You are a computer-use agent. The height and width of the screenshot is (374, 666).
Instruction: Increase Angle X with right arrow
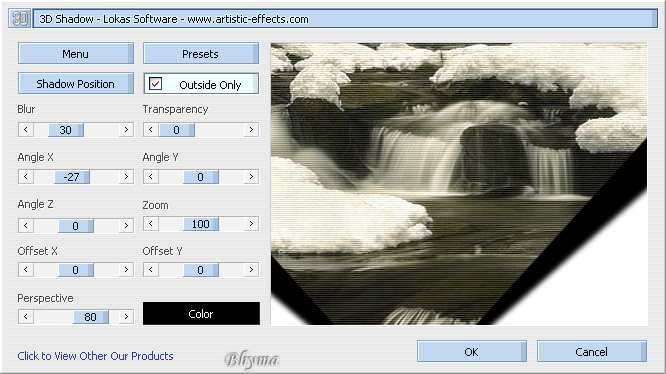click(x=126, y=177)
